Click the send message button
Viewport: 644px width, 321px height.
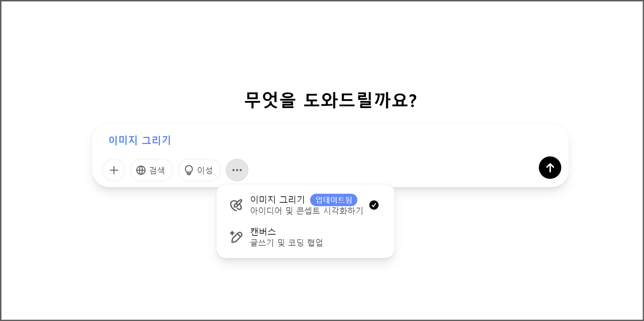[550, 167]
